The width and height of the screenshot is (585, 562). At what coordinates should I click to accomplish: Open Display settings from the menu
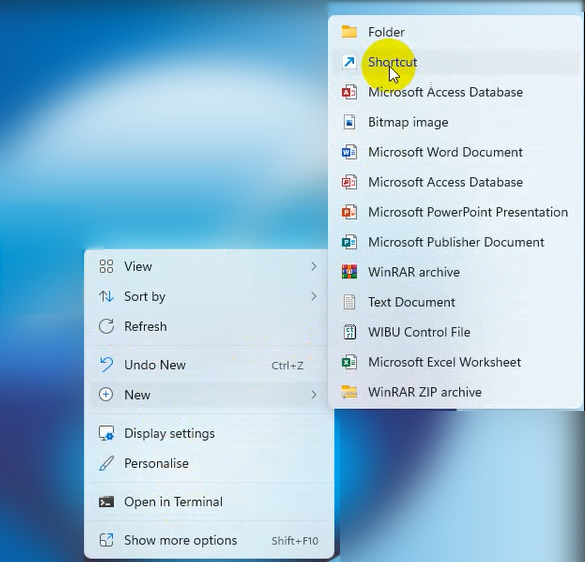click(x=209, y=433)
